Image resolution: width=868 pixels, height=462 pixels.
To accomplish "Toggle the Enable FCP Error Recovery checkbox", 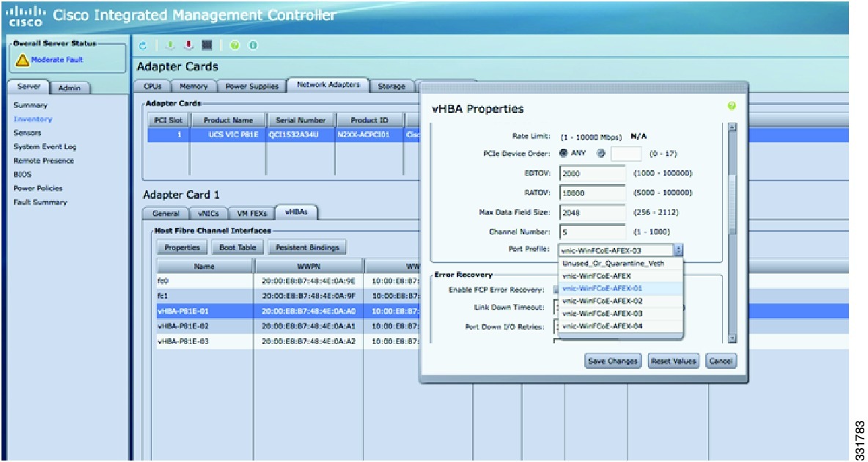I will coord(556,289).
